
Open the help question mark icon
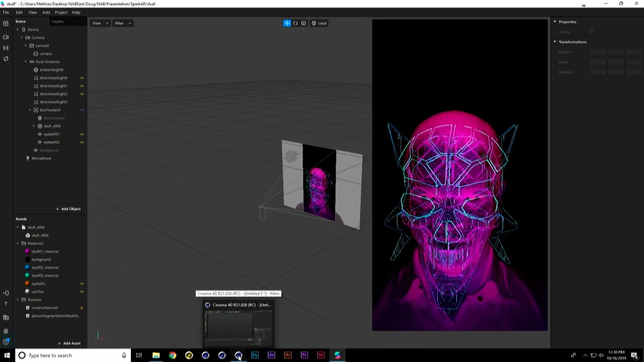pos(6,342)
